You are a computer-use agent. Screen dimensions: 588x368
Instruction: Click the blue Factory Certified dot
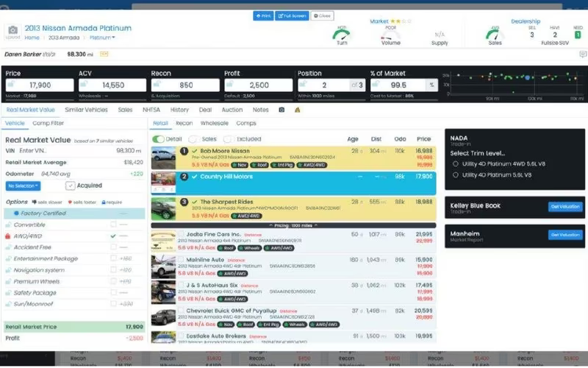coord(16,213)
